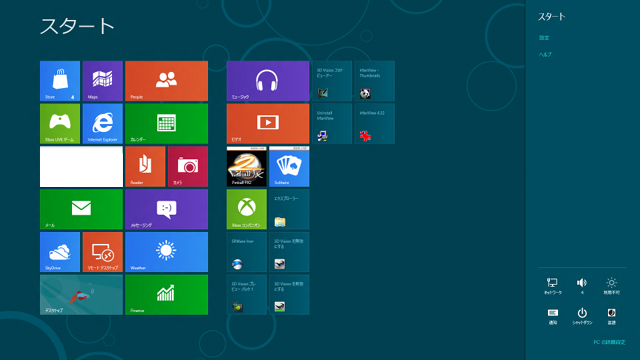Open 3D Vision tile beside SRWare Iron
This screenshot has height=360, width=640.
pos(289,252)
